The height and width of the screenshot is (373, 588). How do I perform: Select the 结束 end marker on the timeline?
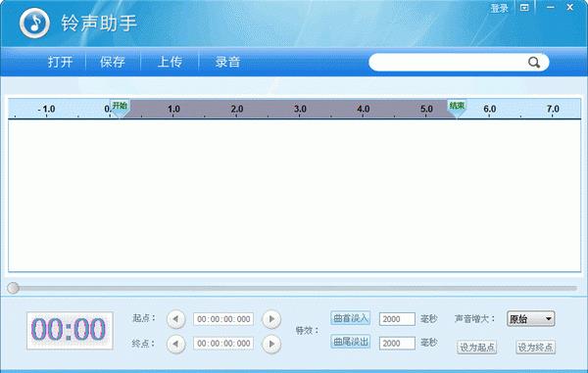tap(457, 109)
